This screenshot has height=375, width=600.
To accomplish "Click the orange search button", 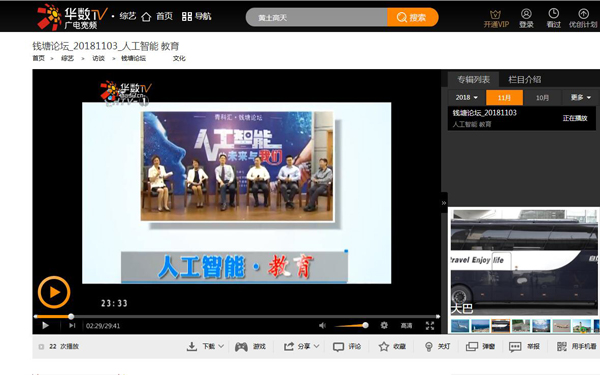I will tap(412, 17).
